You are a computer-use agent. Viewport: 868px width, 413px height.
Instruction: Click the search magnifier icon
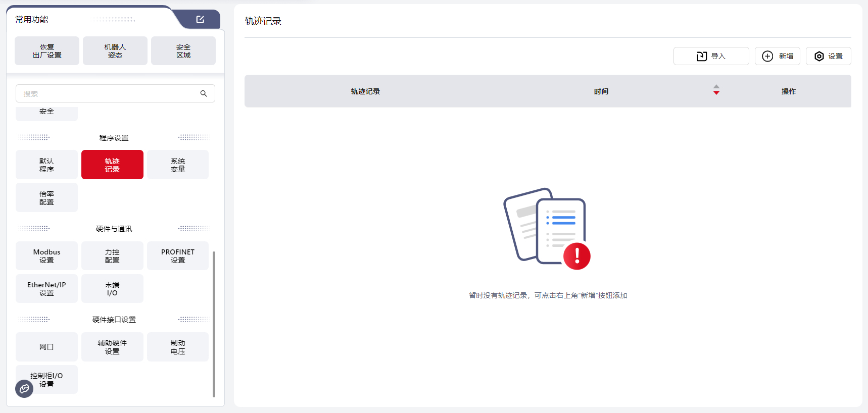pos(204,93)
